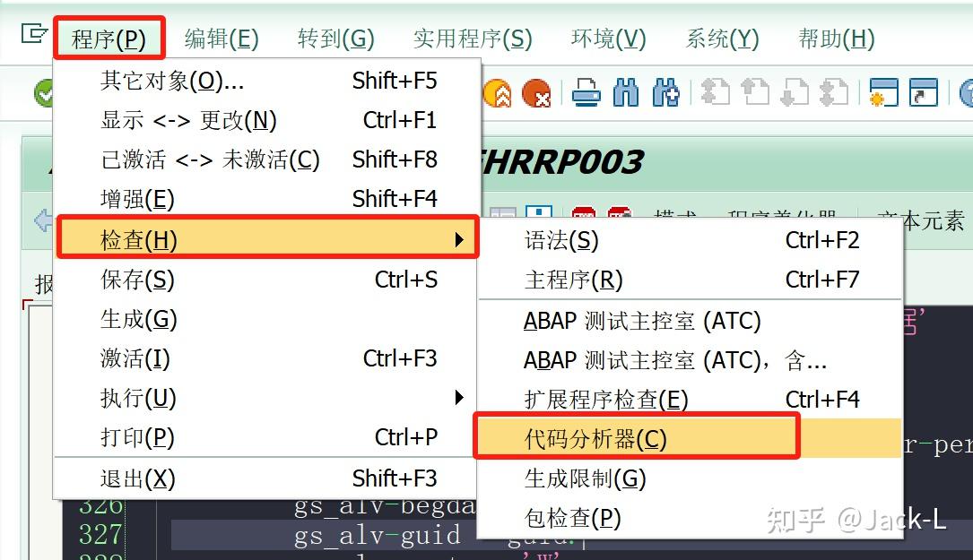Select 退出(X) menu entry

pos(267,478)
